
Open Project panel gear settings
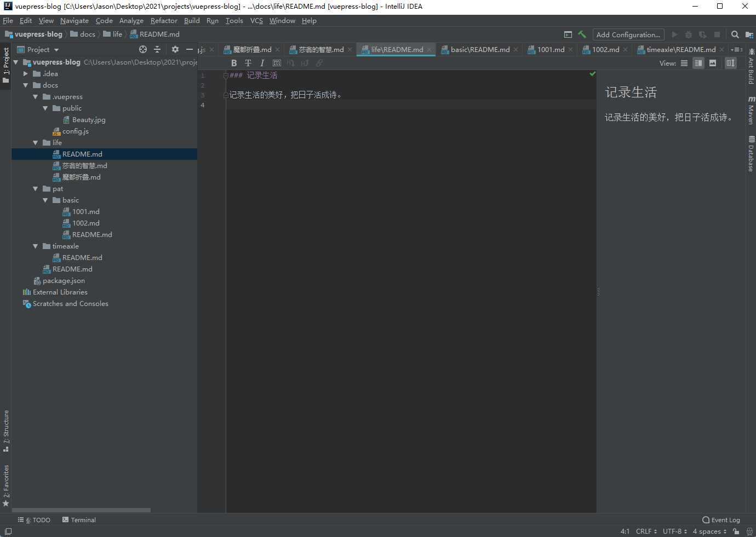tap(175, 49)
